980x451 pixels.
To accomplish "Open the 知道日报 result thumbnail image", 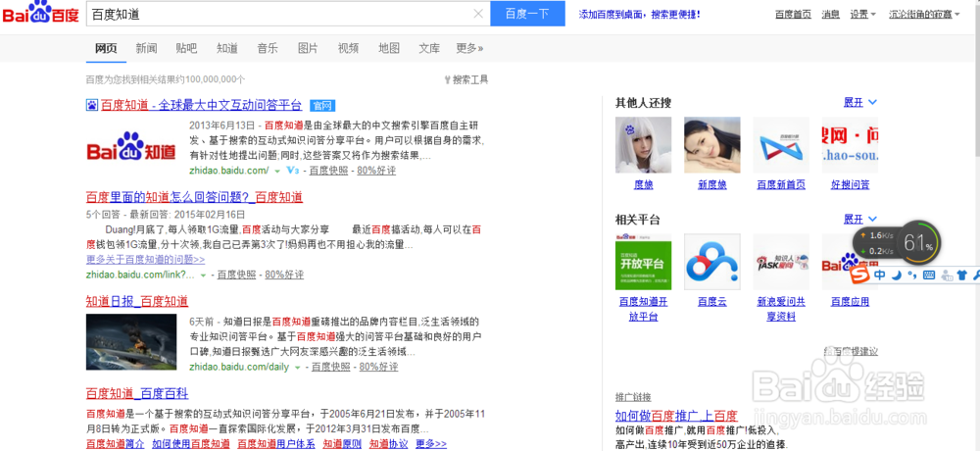I will (131, 341).
